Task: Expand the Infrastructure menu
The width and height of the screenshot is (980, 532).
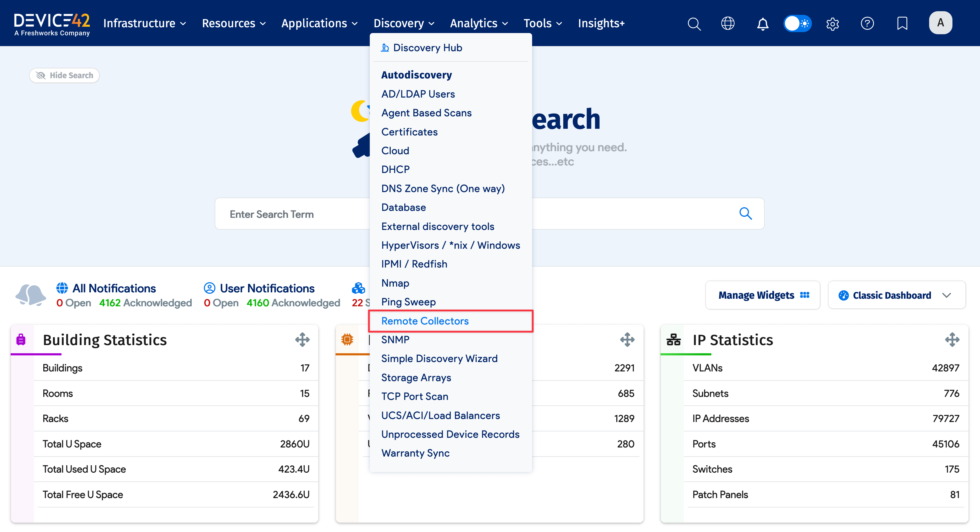Action: 144,24
